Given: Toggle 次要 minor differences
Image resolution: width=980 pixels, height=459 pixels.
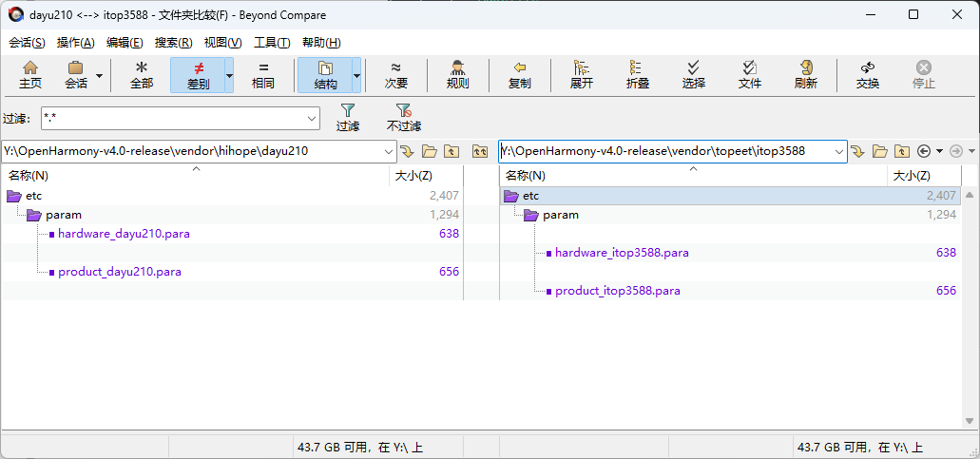Looking at the screenshot, I should 396,75.
